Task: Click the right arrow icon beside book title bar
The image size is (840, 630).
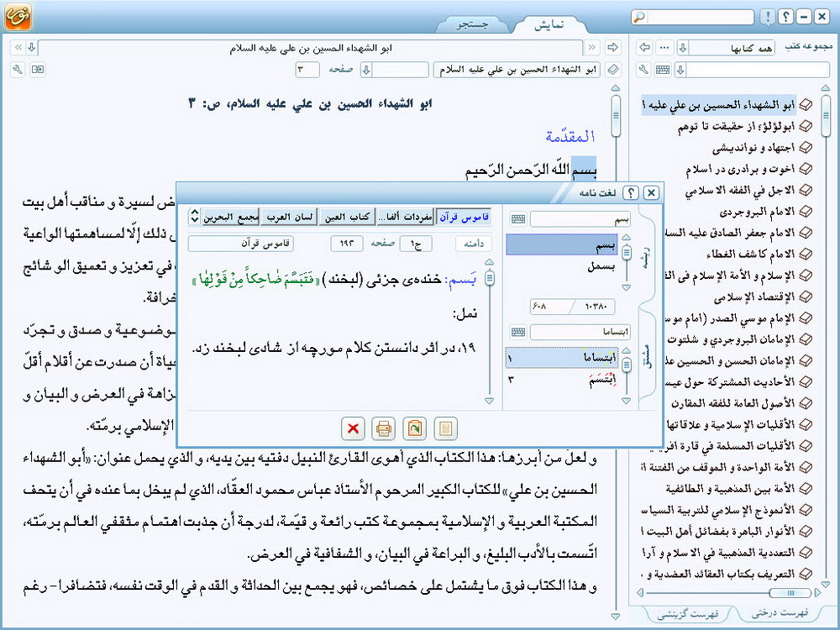Action: click(x=613, y=48)
